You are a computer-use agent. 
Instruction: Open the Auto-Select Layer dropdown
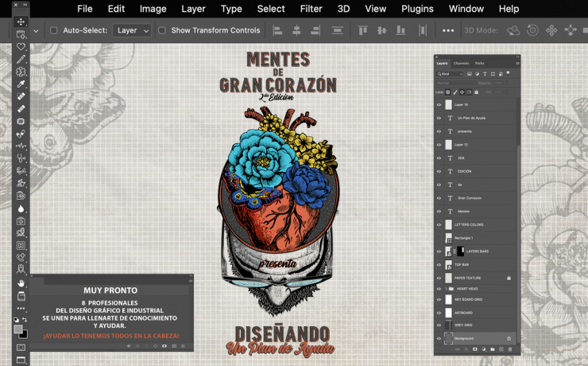tap(132, 30)
